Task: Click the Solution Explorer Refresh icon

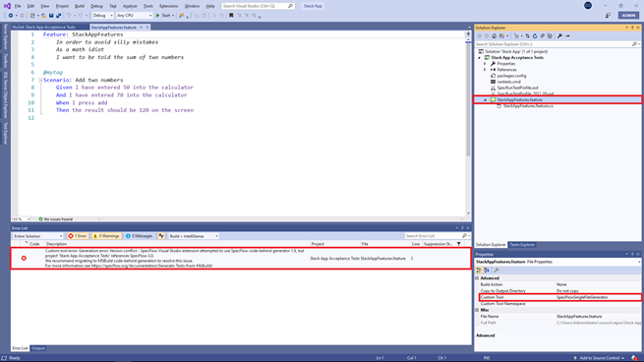Action: pyautogui.click(x=535, y=36)
